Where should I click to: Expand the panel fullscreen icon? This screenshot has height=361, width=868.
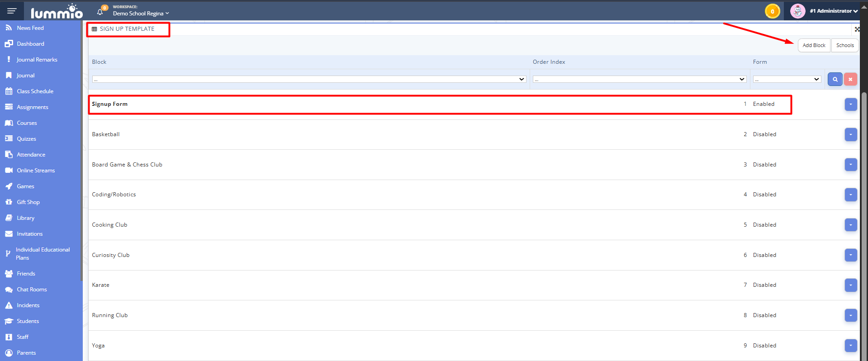[857, 29]
